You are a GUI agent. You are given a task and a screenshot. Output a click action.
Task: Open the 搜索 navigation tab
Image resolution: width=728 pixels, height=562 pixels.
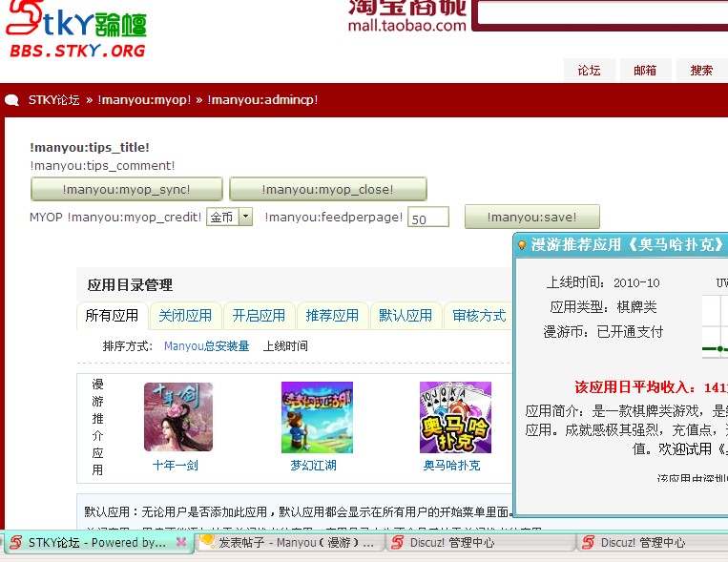tap(701, 71)
